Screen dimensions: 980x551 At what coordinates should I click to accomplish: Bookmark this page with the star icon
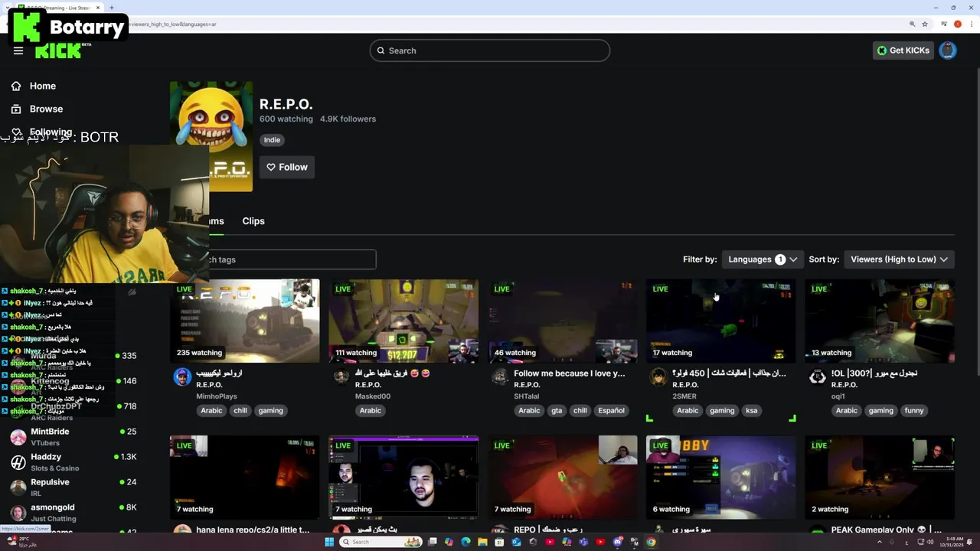point(925,24)
